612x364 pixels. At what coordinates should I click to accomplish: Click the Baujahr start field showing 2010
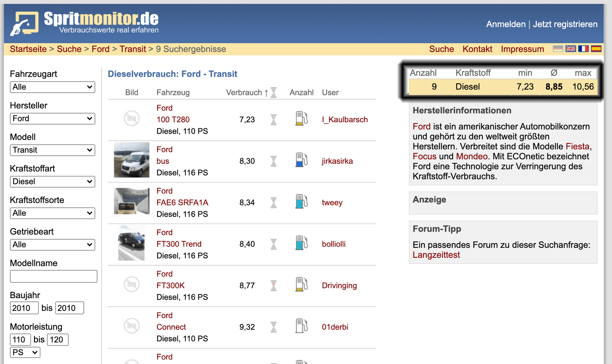(x=24, y=308)
